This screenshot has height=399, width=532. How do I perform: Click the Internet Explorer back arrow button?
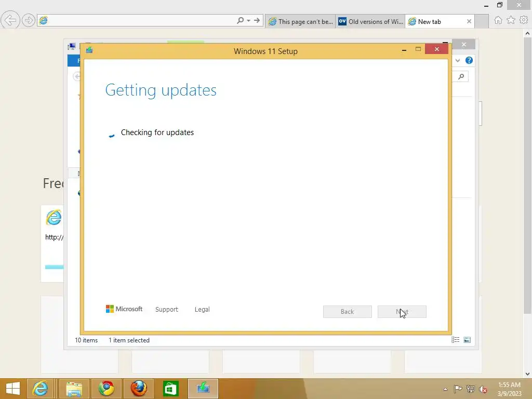[10, 20]
